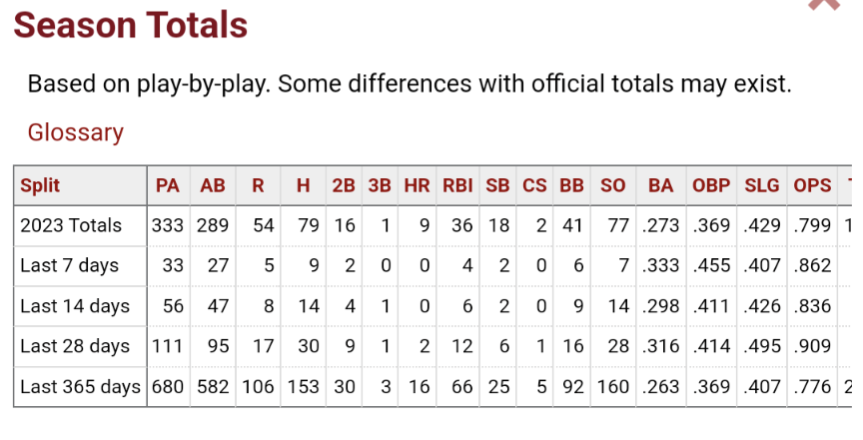Sort by the R runs column

pyautogui.click(x=258, y=185)
